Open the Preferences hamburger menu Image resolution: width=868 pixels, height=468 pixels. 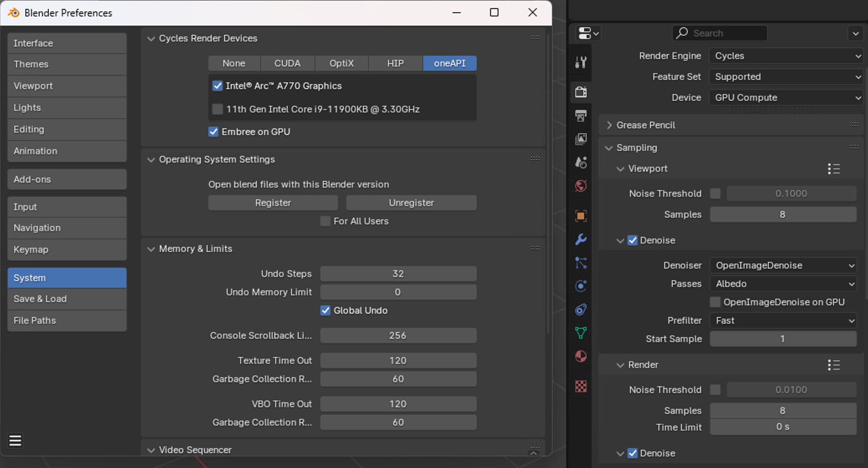pos(15,441)
